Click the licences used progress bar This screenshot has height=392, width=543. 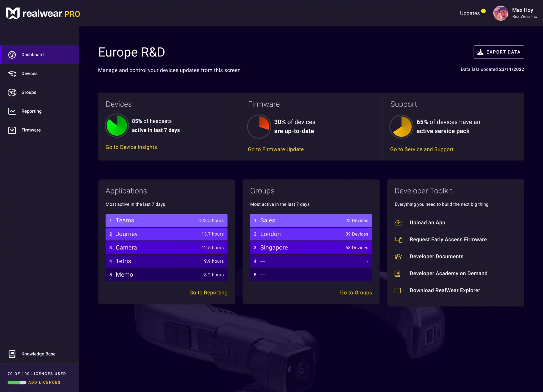[17, 382]
